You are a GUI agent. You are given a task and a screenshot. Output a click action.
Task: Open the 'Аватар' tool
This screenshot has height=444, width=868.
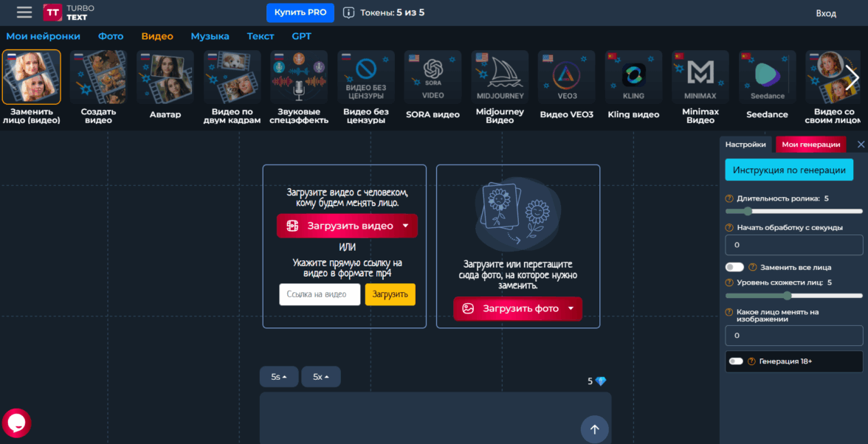point(165,85)
